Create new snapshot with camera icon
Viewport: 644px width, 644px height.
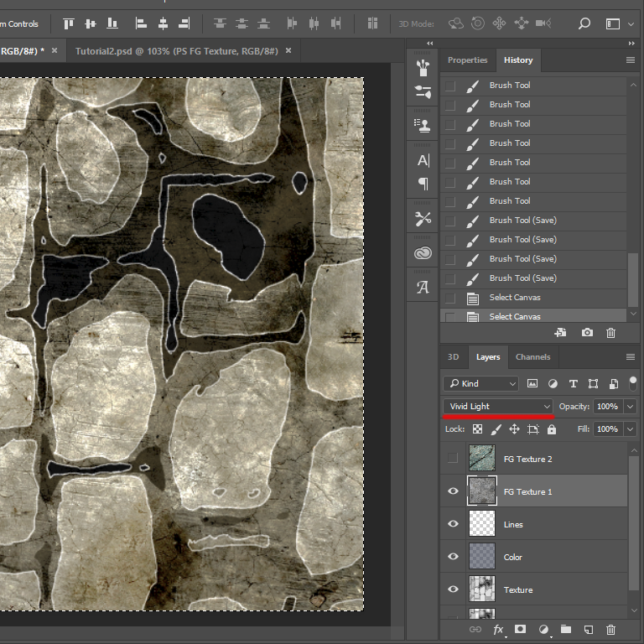587,332
